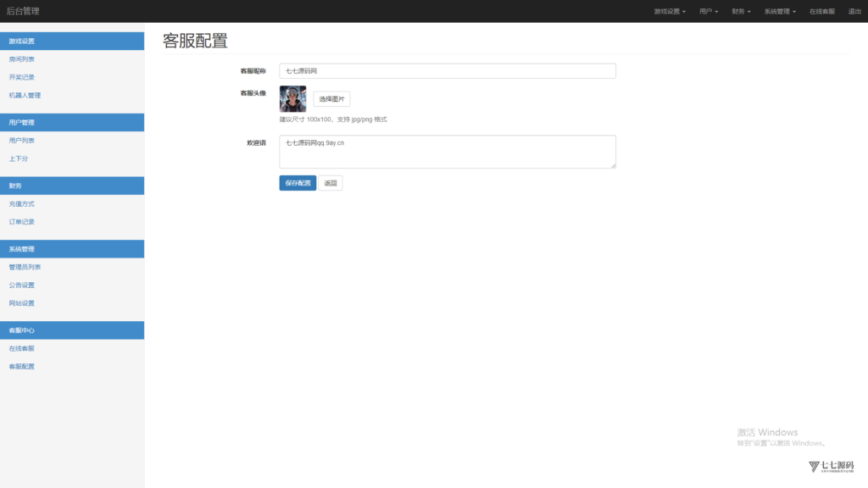Open the 财务 dropdown menu in navbar

(741, 12)
